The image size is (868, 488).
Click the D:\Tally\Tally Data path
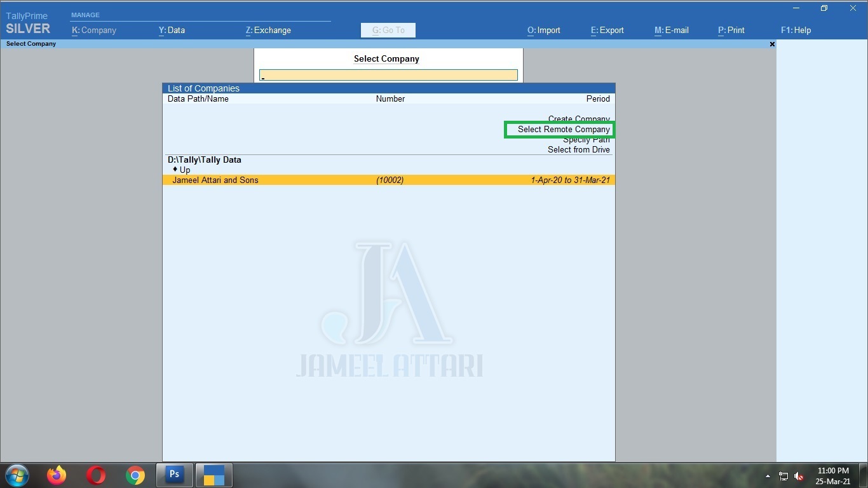point(205,159)
